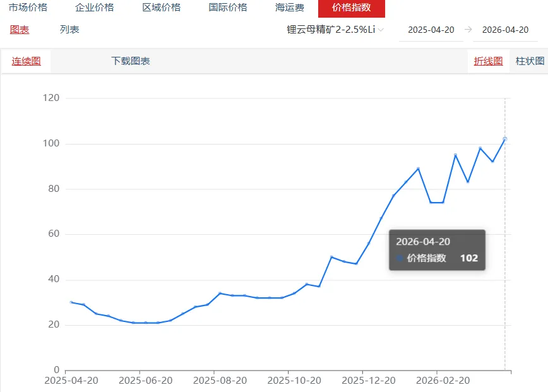Screen dimensions: 548x392
Task: Switch to 连续图 continuous chart mode
Action: click(x=25, y=61)
